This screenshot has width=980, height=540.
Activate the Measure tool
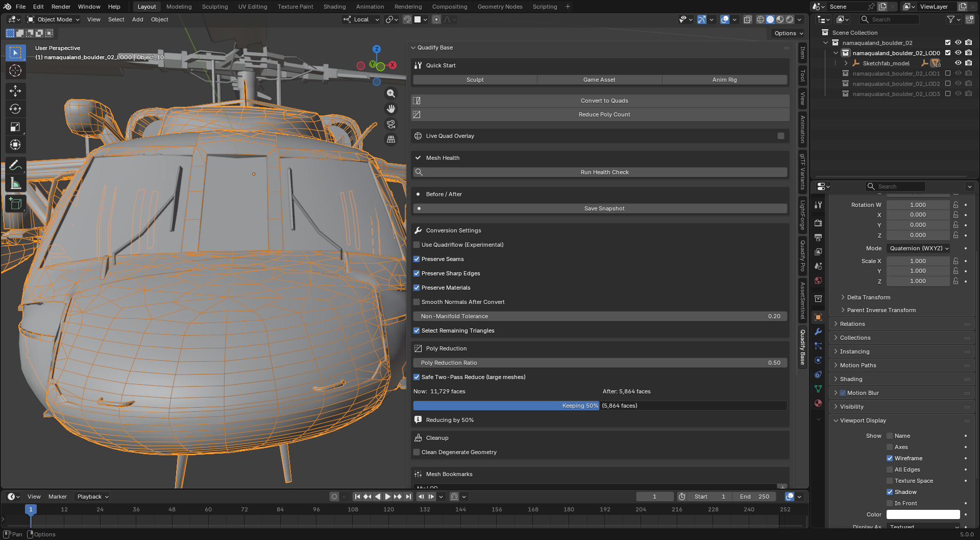15,183
